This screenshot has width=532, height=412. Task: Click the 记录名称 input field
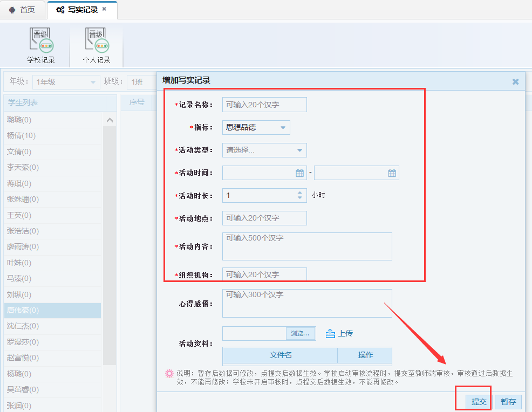264,105
